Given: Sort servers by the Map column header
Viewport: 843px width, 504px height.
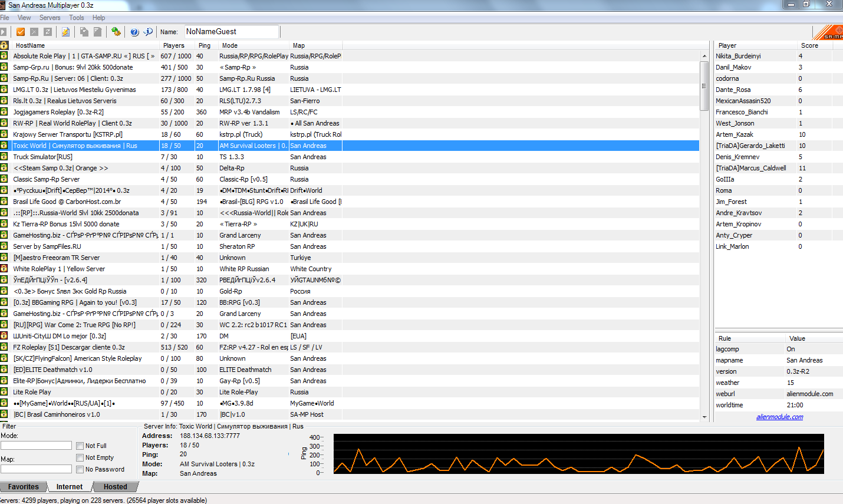Looking at the screenshot, I should click(x=315, y=45).
